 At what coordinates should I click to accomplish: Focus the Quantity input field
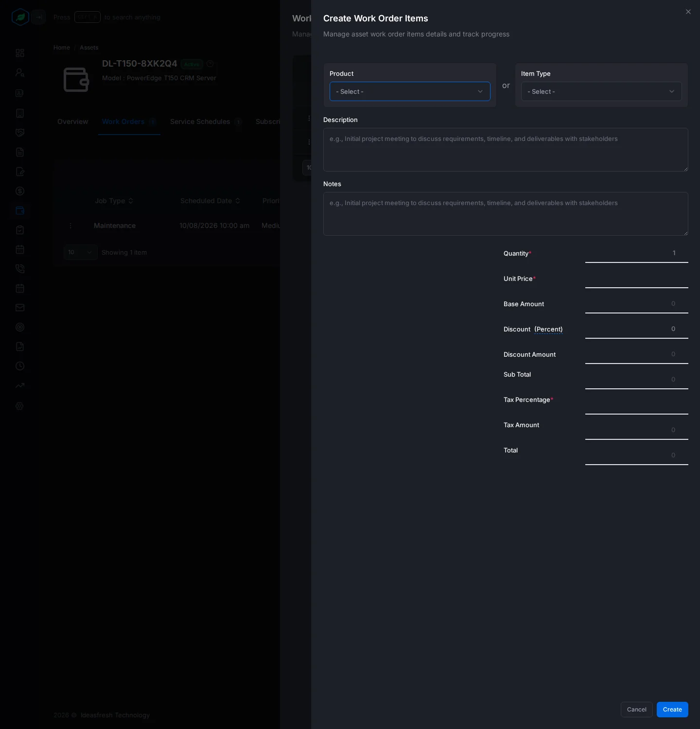click(636, 253)
